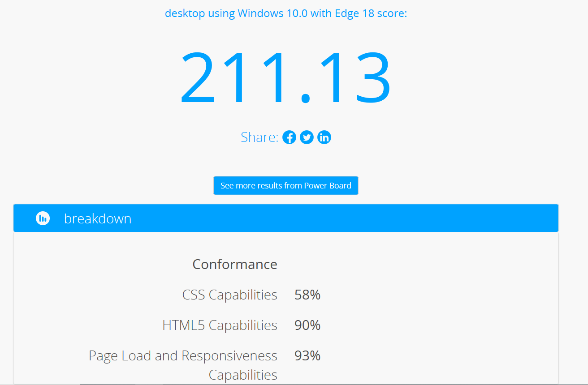Click the 58% CSS score value

pos(307,295)
